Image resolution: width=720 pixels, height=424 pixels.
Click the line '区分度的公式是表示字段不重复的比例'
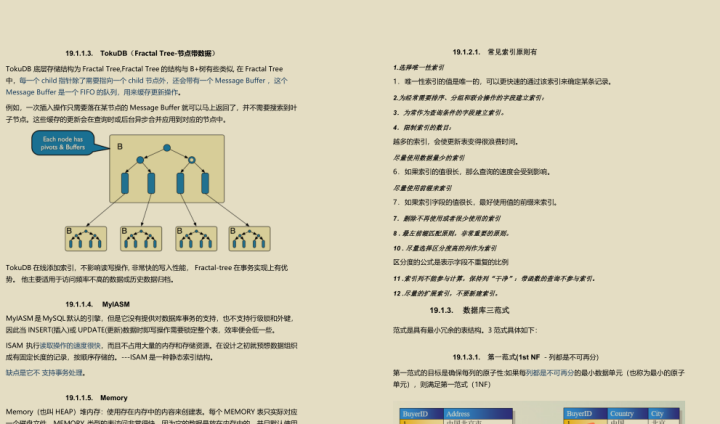(450, 262)
